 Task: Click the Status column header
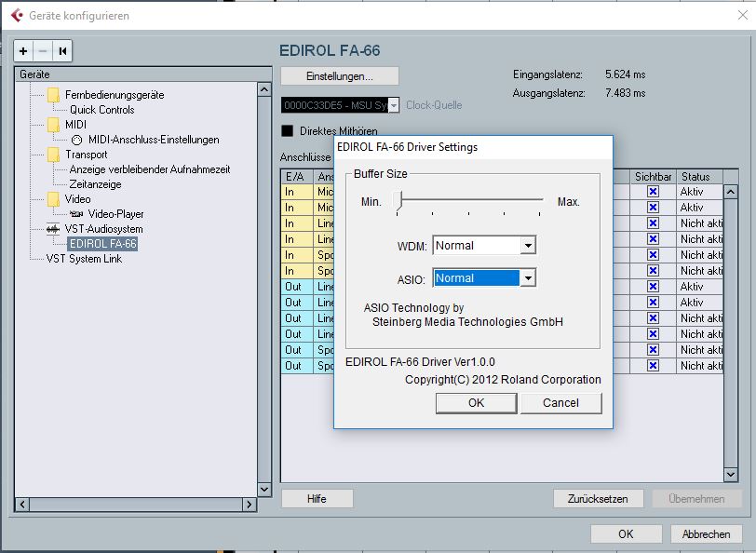699,177
